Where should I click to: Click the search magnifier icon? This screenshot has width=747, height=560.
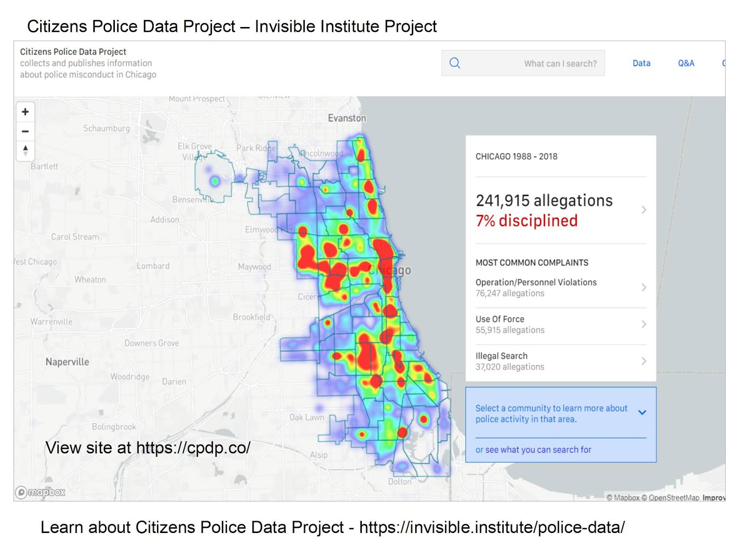455,63
